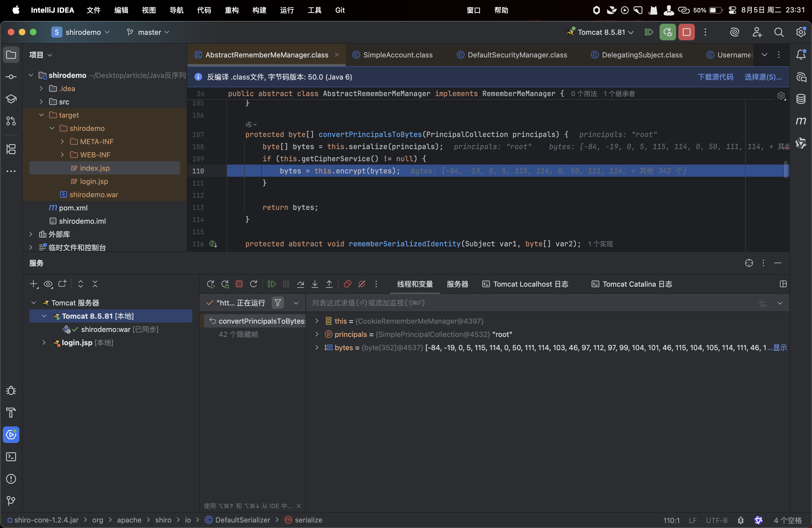Viewport: 812px width, 528px height.
Task: Stop the running Tomcat server
Action: point(686,32)
